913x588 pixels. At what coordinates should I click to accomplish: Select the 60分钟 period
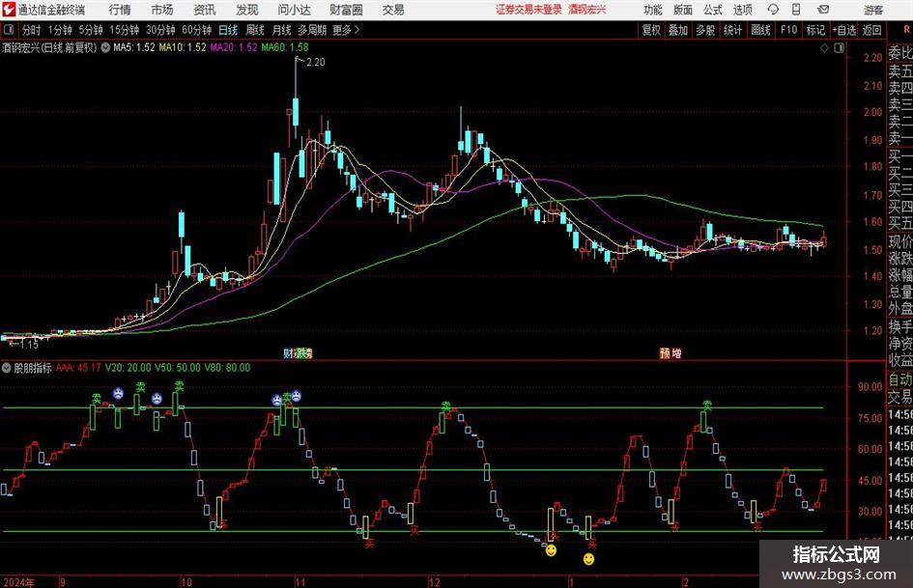point(197,30)
